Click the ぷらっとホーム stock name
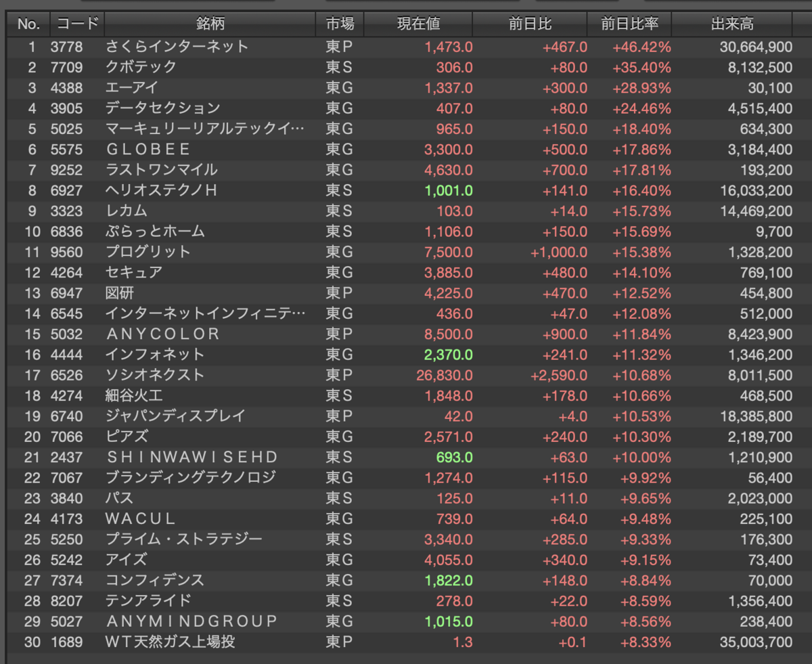The image size is (812, 664). pyautogui.click(x=155, y=231)
